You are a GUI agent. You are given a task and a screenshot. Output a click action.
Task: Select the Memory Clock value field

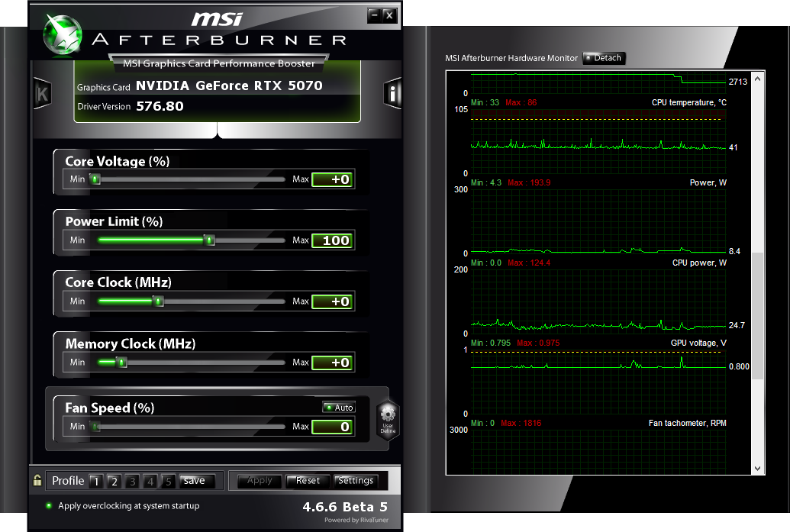tap(333, 363)
